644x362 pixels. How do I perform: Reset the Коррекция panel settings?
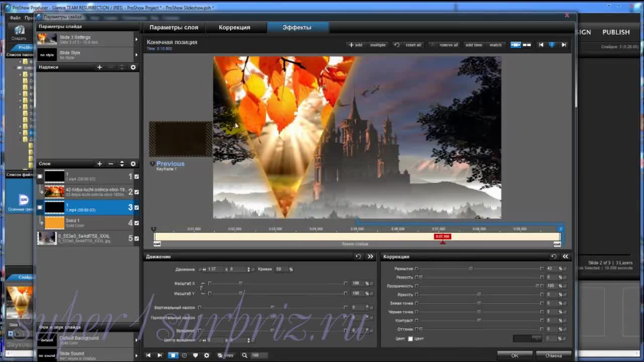tap(554, 256)
